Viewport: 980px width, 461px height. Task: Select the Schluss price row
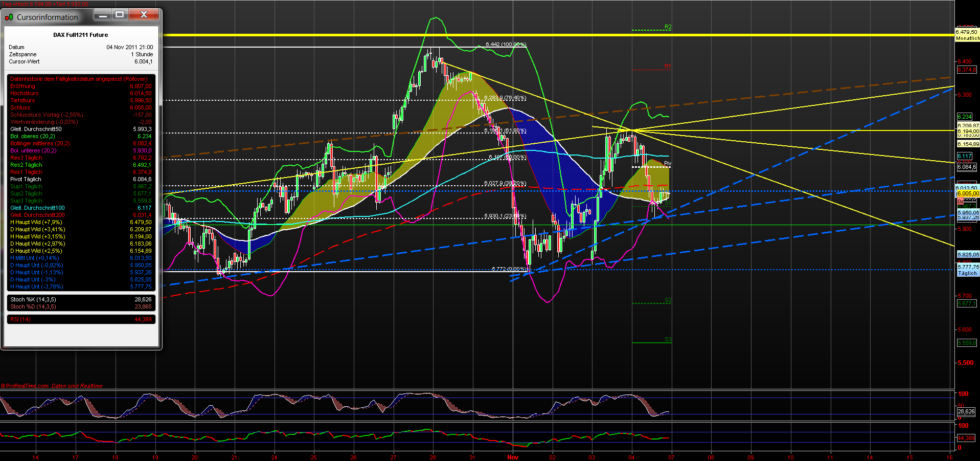coord(19,107)
